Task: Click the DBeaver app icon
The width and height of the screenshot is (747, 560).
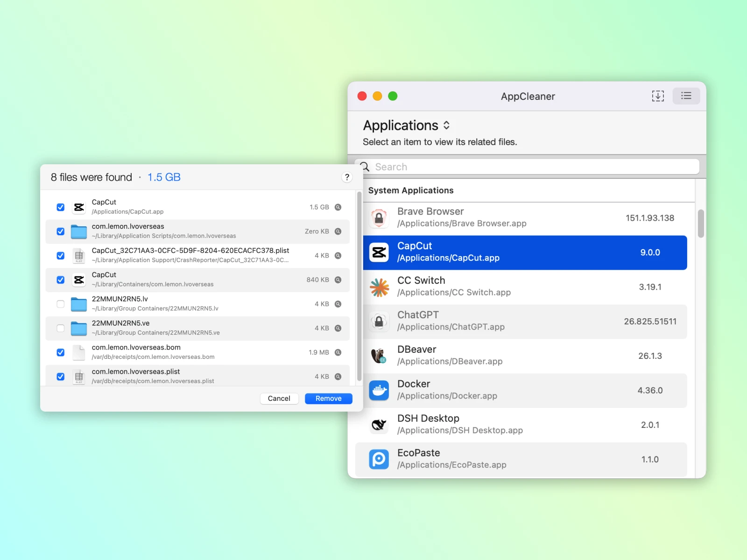Action: pyautogui.click(x=379, y=356)
